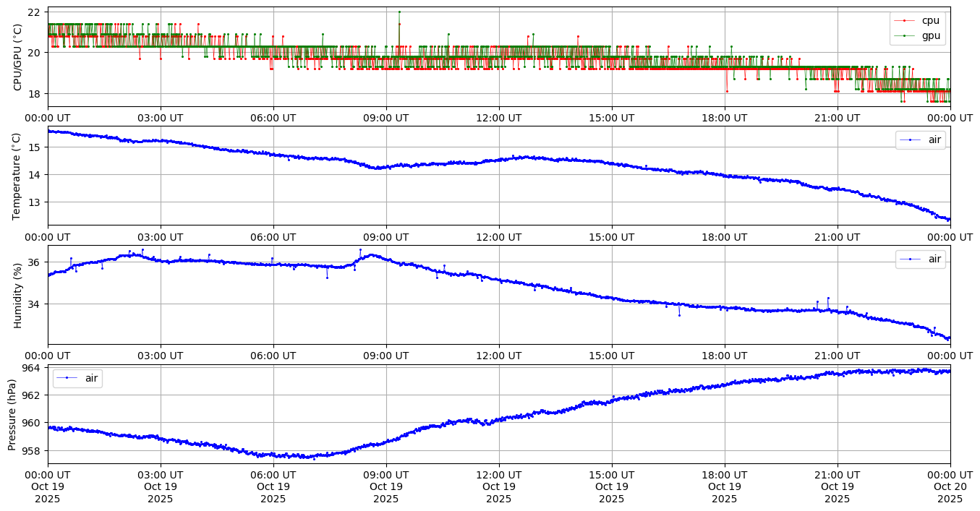Click 03:00 UT tick below CPU/GPU chart
Screen dimensions: 980x511
(x=160, y=118)
